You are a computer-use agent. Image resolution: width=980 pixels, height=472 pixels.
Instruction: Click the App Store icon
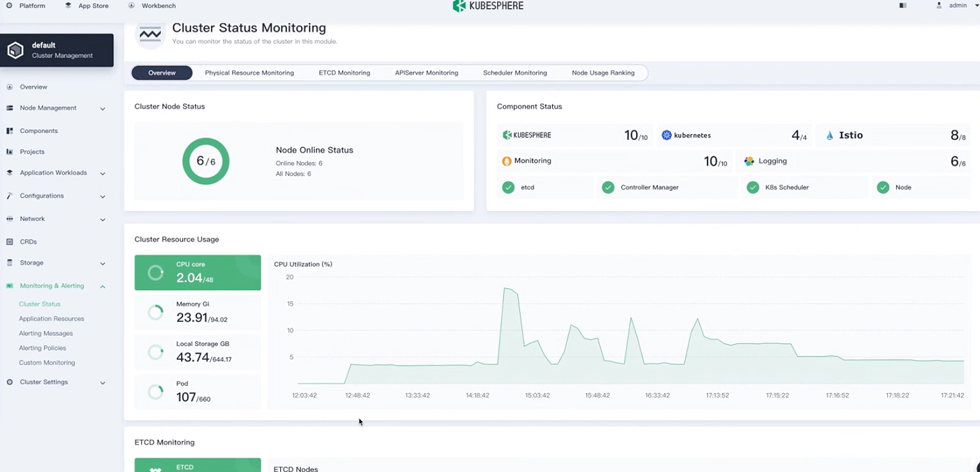pos(68,6)
